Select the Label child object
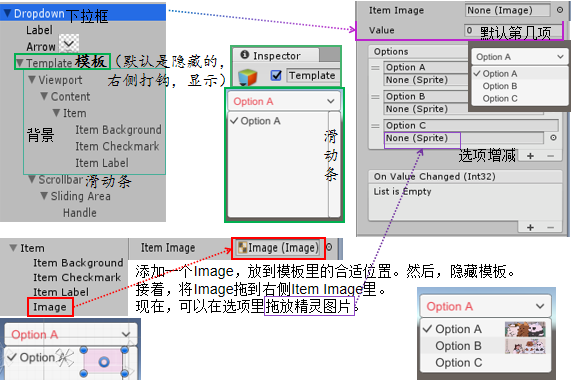Image resolution: width=575 pixels, height=383 pixels. (39, 30)
